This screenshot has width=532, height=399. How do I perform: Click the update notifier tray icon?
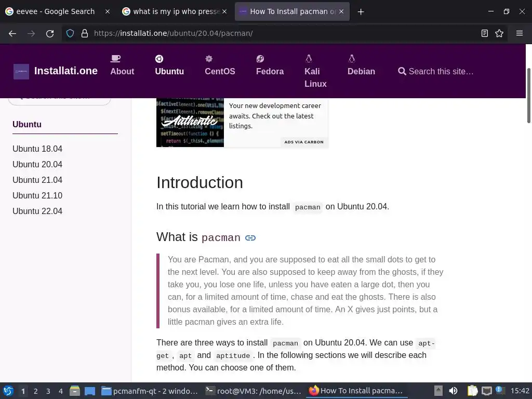pos(500,391)
